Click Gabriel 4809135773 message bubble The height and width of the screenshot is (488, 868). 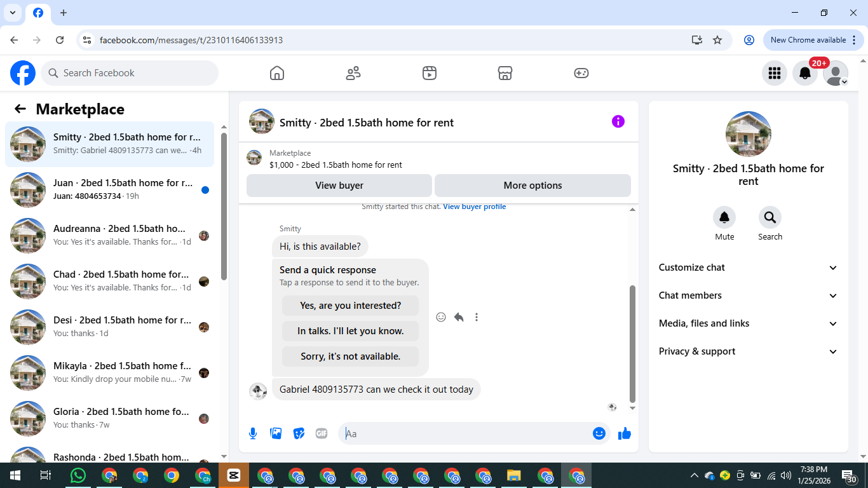click(376, 390)
